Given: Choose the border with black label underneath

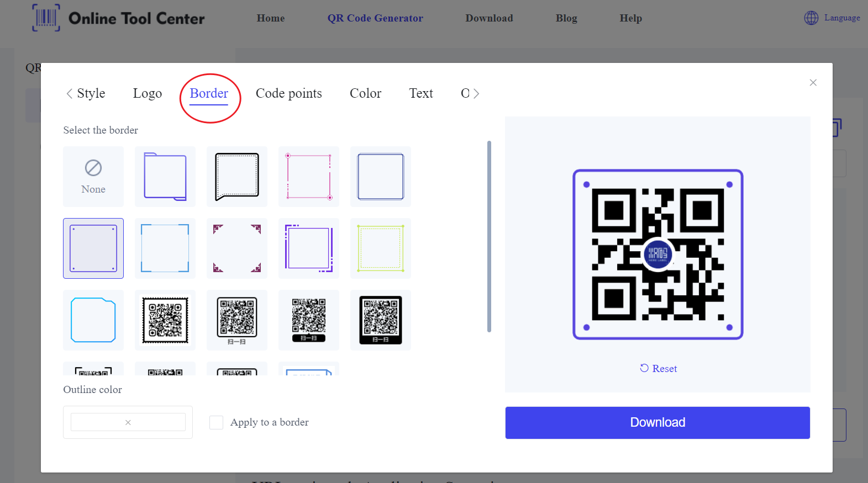Looking at the screenshot, I should pyautogui.click(x=309, y=320).
